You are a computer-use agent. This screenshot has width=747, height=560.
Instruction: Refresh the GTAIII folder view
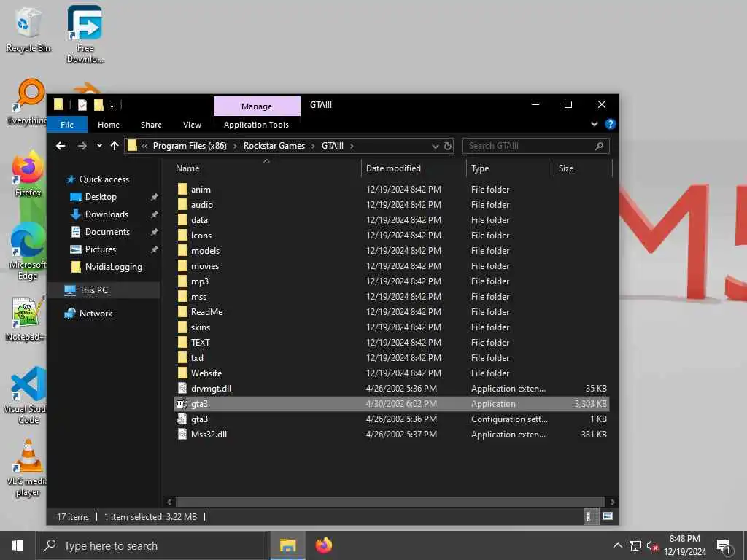click(448, 146)
